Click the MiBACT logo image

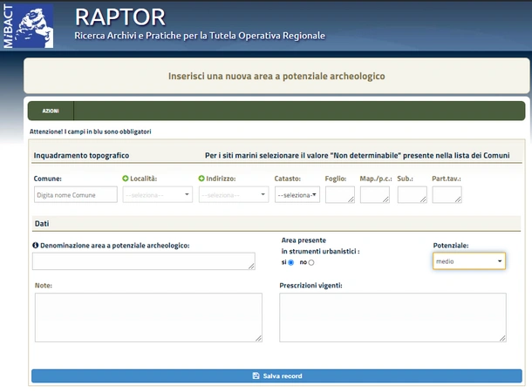tap(27, 25)
